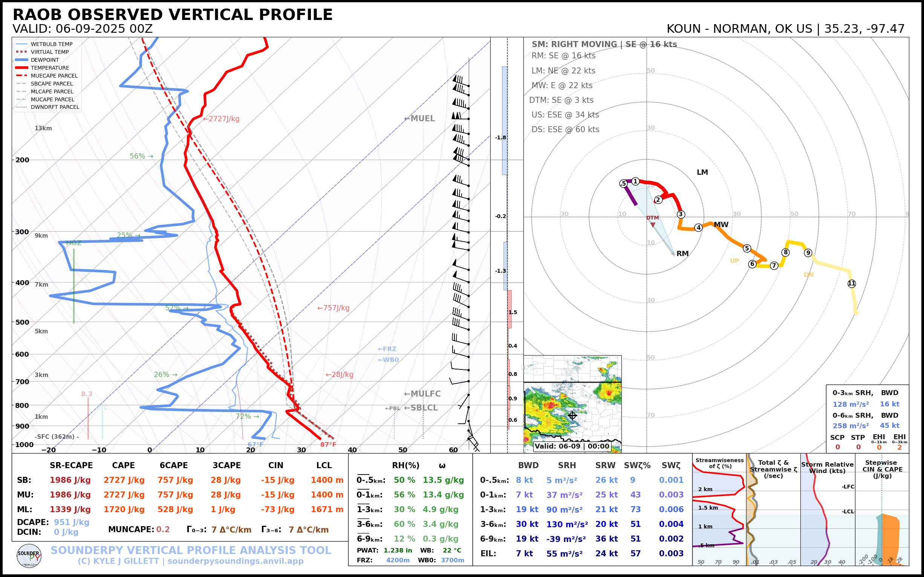Click the SounderPy logo icon
Viewport: 924px width, 577px height.
[x=29, y=556]
